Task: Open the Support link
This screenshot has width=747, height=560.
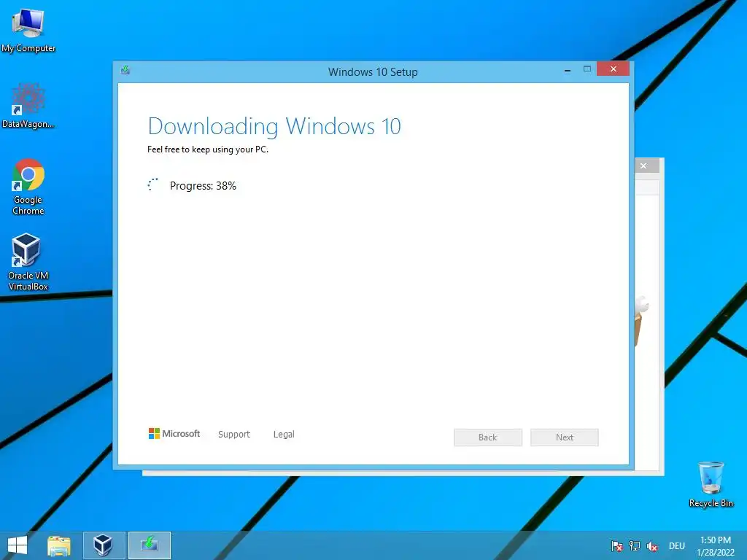Action: [234, 435]
